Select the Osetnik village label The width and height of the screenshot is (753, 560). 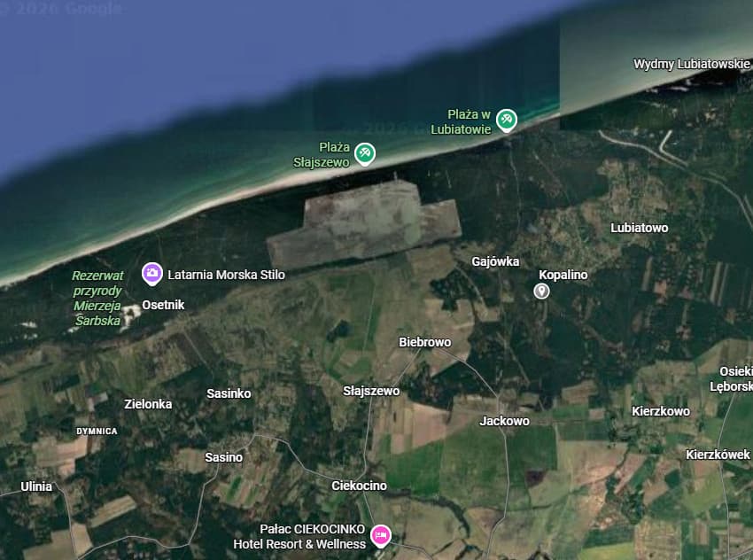[x=163, y=305]
